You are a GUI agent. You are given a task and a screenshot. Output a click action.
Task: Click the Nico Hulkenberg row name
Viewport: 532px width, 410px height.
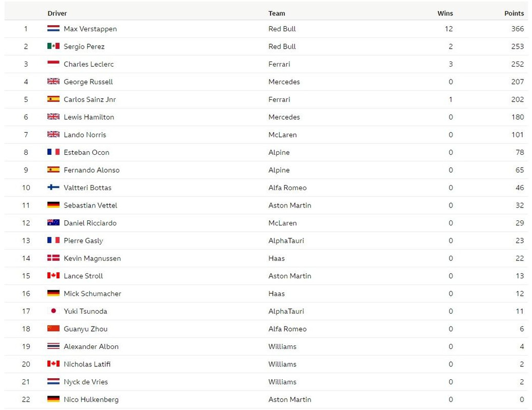pyautogui.click(x=91, y=400)
